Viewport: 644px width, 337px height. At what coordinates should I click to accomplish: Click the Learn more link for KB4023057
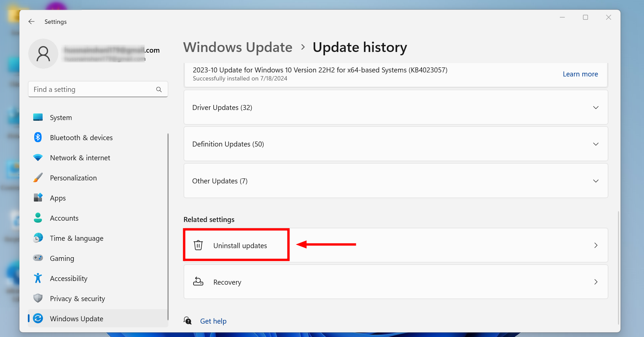click(580, 74)
